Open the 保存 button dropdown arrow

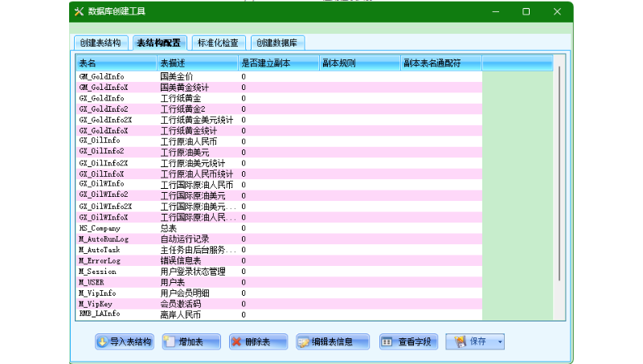click(x=500, y=342)
